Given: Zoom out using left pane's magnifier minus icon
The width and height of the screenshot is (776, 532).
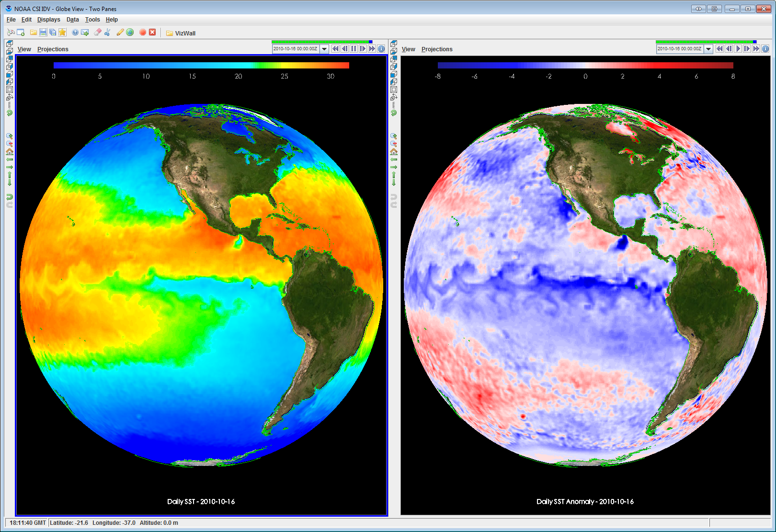Looking at the screenshot, I should [x=10, y=144].
